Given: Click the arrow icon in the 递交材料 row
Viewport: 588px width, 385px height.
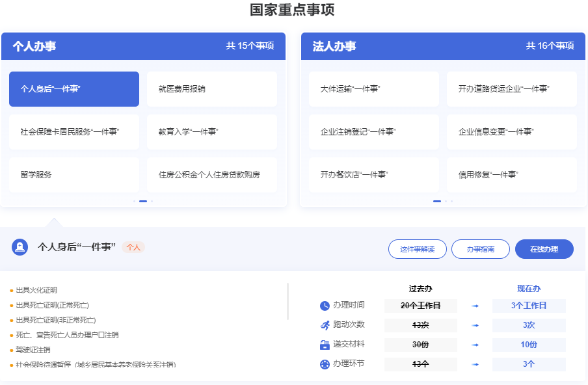Looking at the screenshot, I should pyautogui.click(x=475, y=345).
